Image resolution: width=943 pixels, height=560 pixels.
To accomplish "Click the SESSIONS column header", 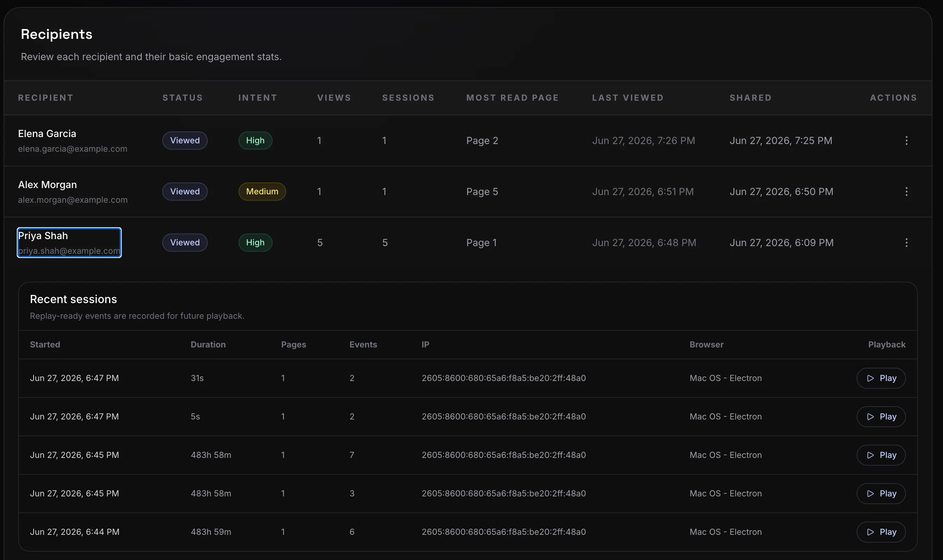I will (409, 98).
